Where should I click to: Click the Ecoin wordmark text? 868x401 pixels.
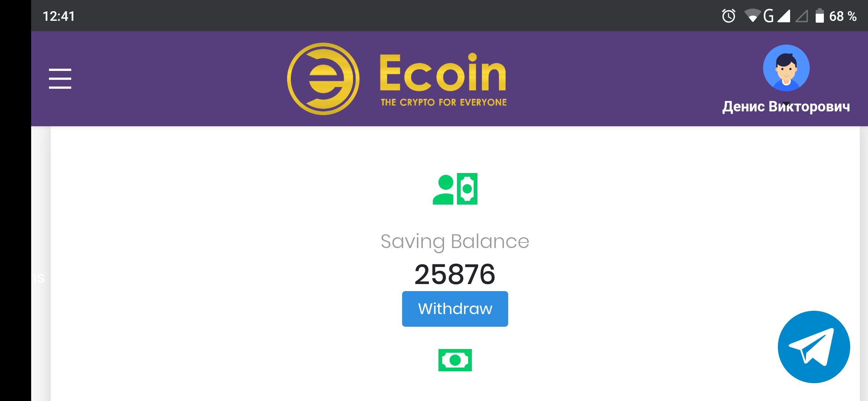pyautogui.click(x=443, y=72)
